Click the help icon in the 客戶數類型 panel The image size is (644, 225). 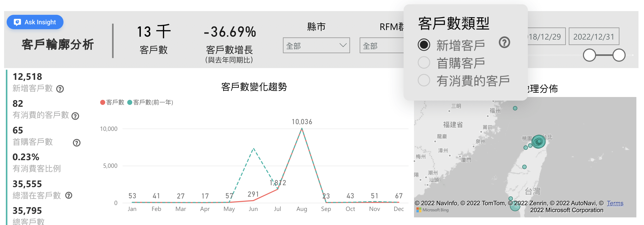pos(504,43)
